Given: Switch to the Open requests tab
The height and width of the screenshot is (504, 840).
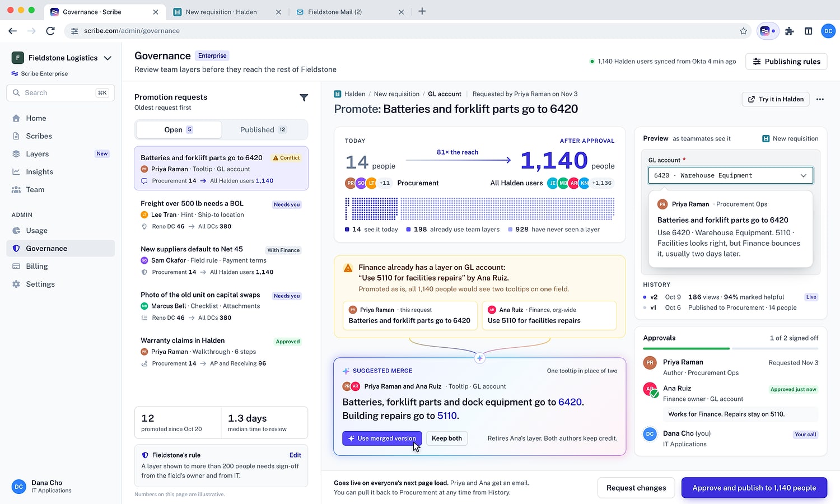Looking at the screenshot, I should [179, 130].
